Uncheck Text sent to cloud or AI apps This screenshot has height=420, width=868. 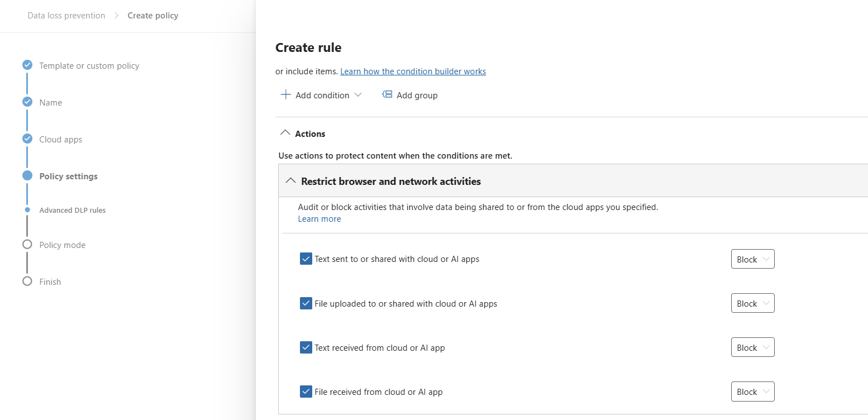[306, 259]
